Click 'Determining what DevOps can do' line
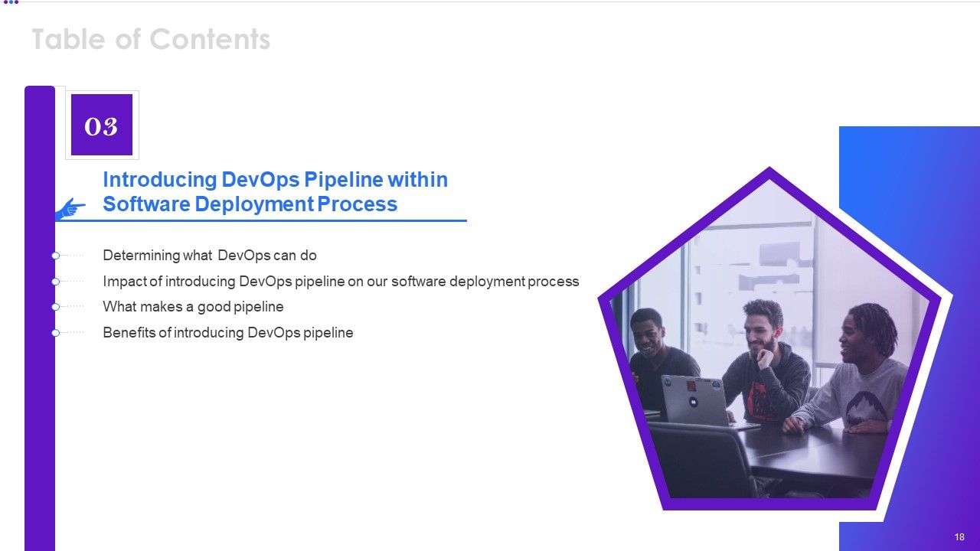This screenshot has width=980, height=551. (x=210, y=256)
